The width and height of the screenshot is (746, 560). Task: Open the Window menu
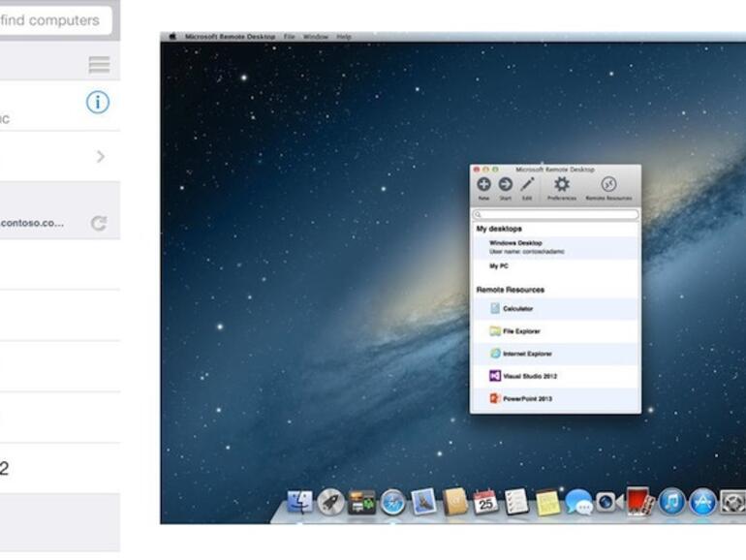(x=316, y=37)
